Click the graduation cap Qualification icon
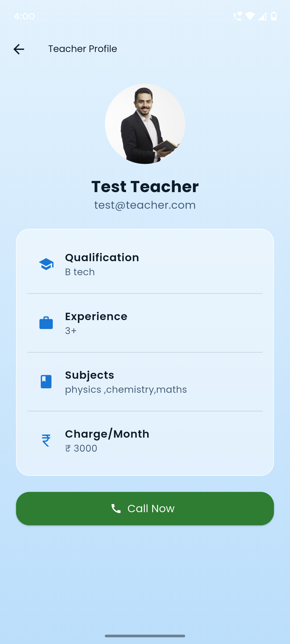290x644 pixels. (46, 264)
